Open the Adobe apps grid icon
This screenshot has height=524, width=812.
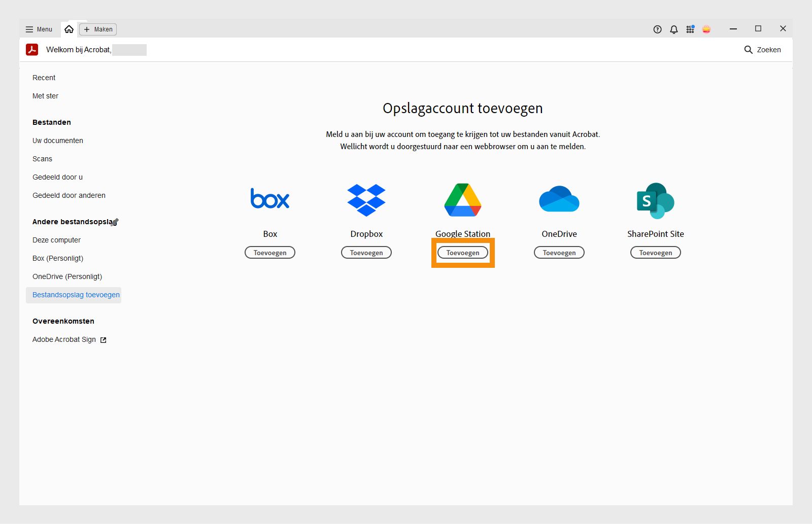tap(690, 29)
